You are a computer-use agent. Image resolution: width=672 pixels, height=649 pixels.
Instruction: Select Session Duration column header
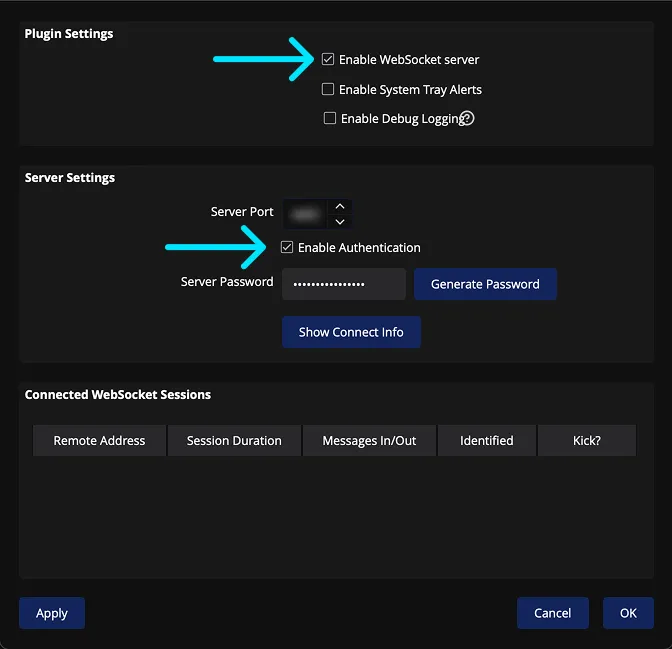pos(234,440)
